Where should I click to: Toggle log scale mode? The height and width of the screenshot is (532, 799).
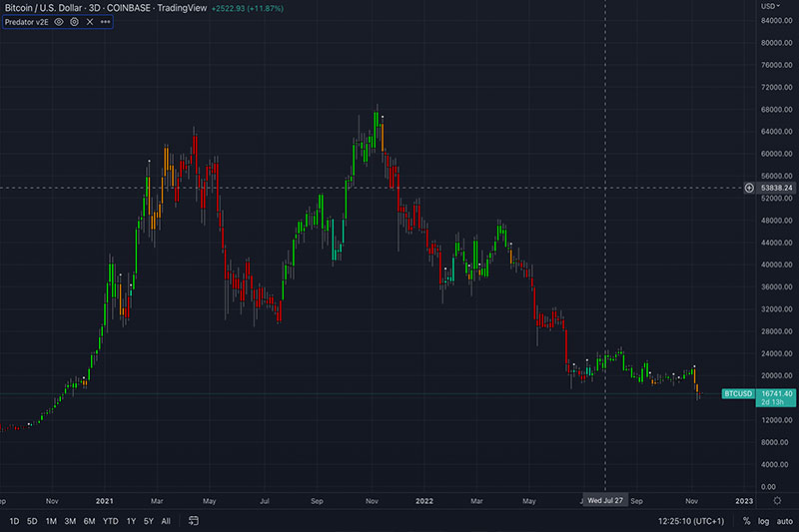[x=763, y=521]
